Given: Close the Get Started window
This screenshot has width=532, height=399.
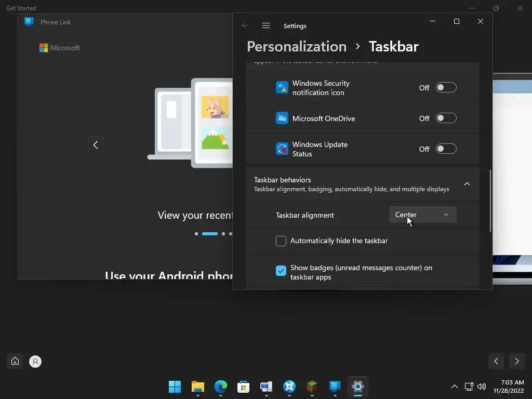Looking at the screenshot, I should (x=520, y=8).
